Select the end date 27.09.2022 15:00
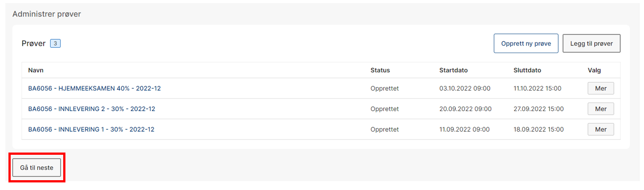644x190 pixels. coord(539,109)
